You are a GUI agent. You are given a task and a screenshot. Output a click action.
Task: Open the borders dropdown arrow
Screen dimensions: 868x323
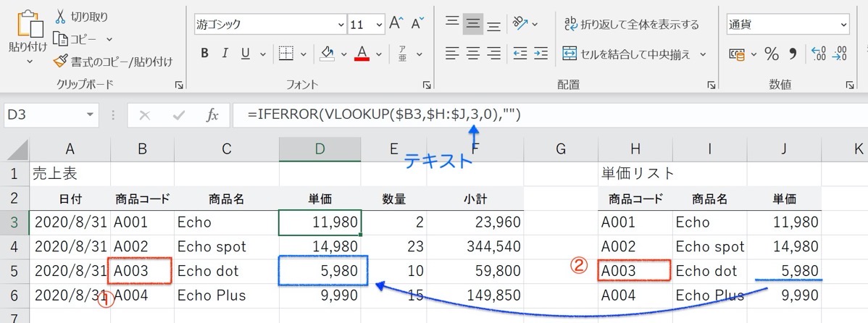[304, 54]
